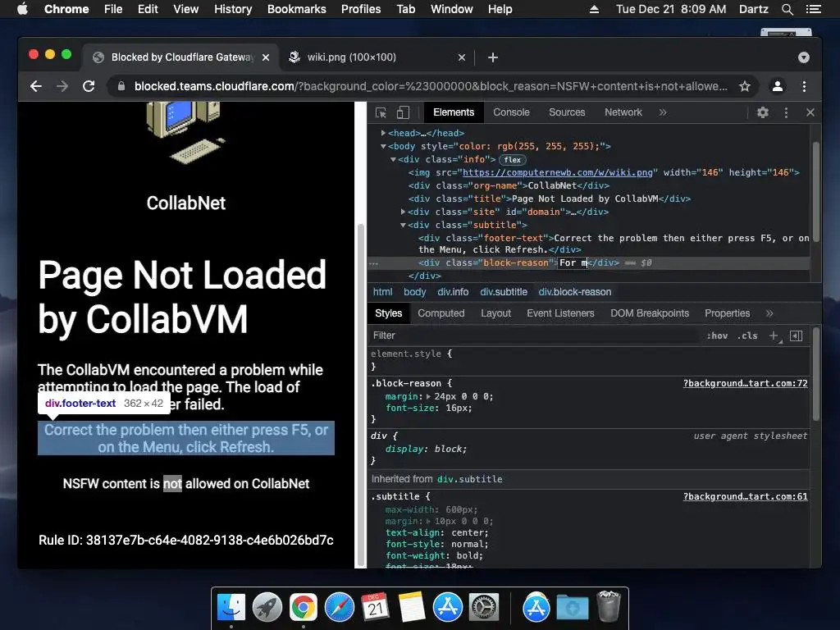Select the Elements panel tab
The image size is (840, 630).
click(454, 112)
